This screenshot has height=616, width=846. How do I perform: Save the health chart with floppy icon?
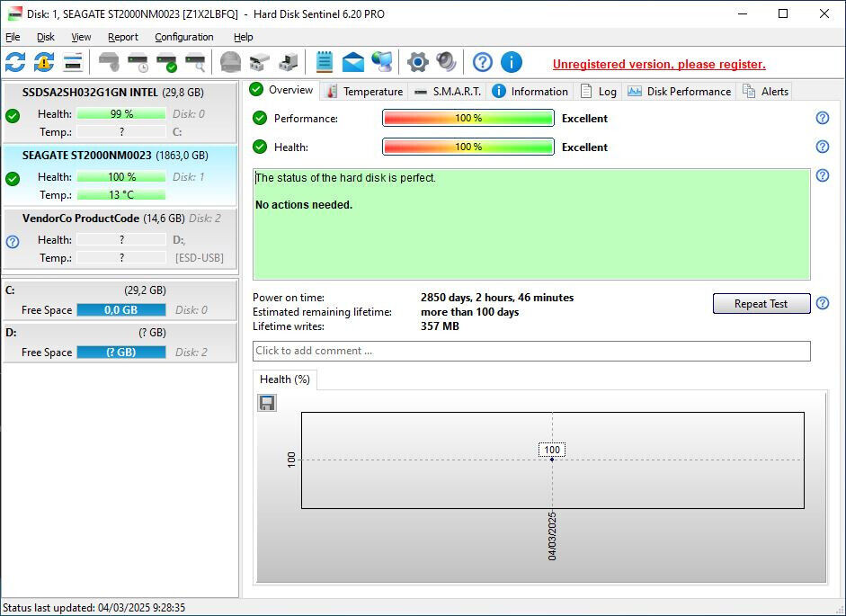(267, 403)
